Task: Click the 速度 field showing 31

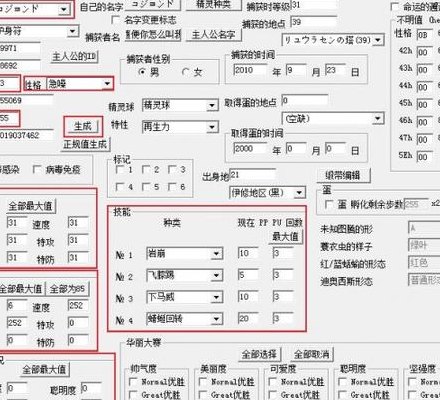Action: (78, 222)
